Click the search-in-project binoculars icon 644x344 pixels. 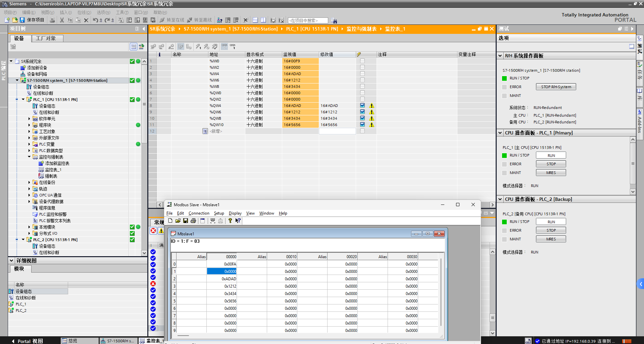(x=334, y=20)
